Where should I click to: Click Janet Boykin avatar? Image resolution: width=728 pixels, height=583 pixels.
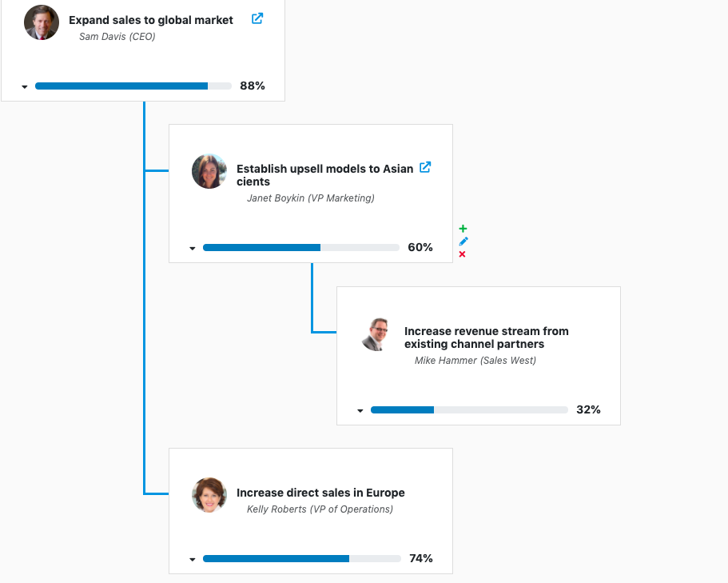point(209,171)
